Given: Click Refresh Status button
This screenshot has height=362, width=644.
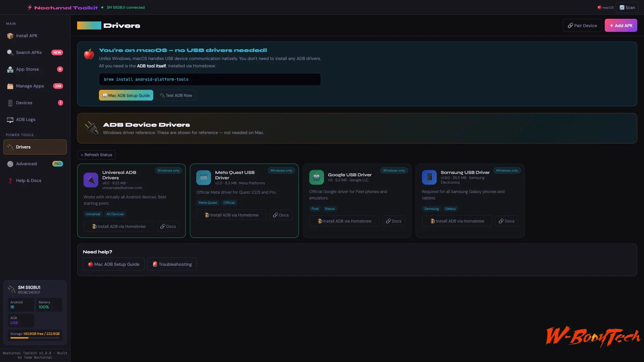Looking at the screenshot, I should (x=97, y=155).
